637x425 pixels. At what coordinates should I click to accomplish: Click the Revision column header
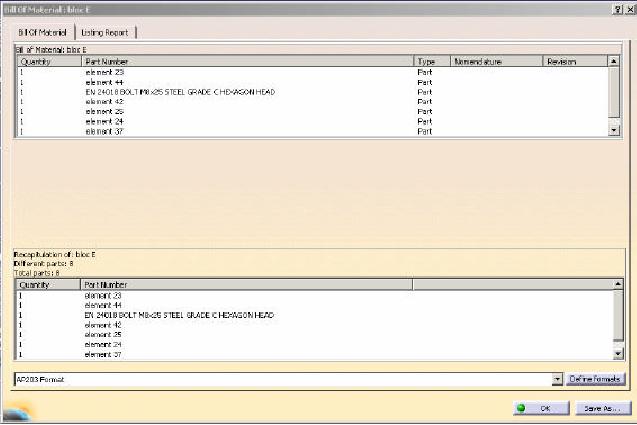(x=575, y=62)
